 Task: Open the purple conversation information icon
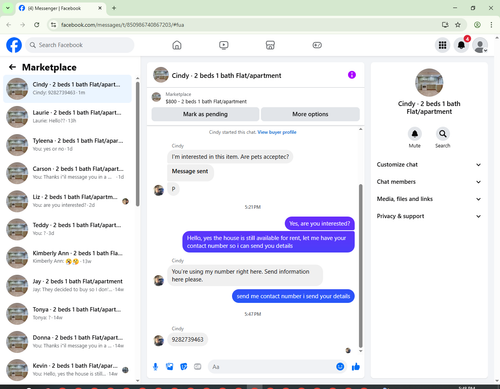(x=352, y=75)
